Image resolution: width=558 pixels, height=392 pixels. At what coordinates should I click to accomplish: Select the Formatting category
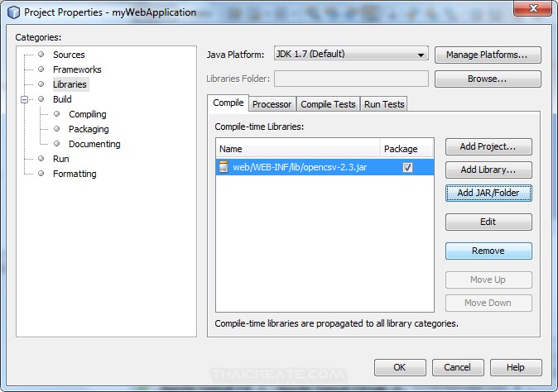(75, 174)
